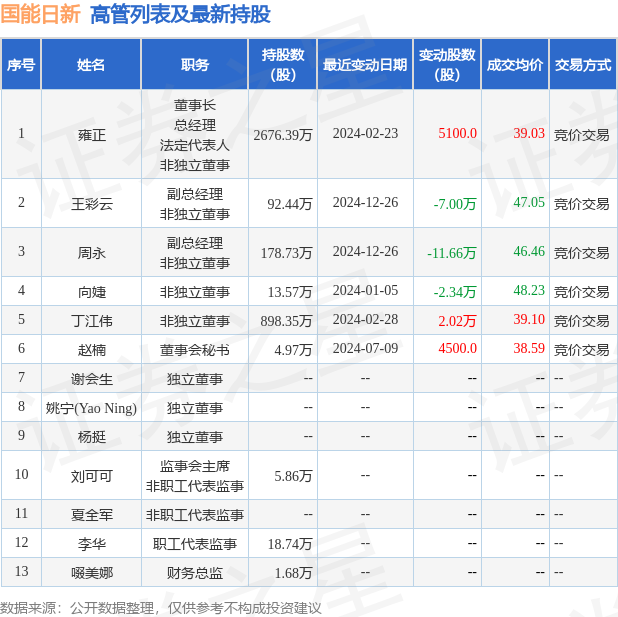Select the 持股数(股) column header

[x=283, y=65]
